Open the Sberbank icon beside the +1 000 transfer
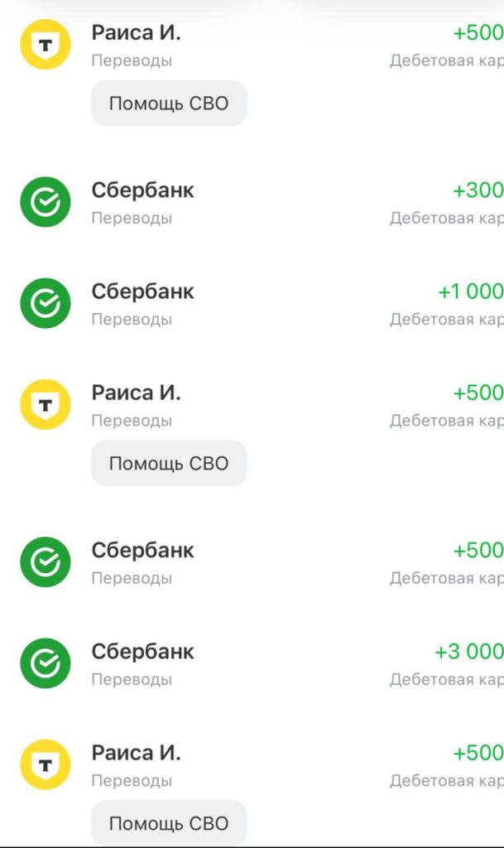Image resolution: width=504 pixels, height=848 pixels. (46, 302)
